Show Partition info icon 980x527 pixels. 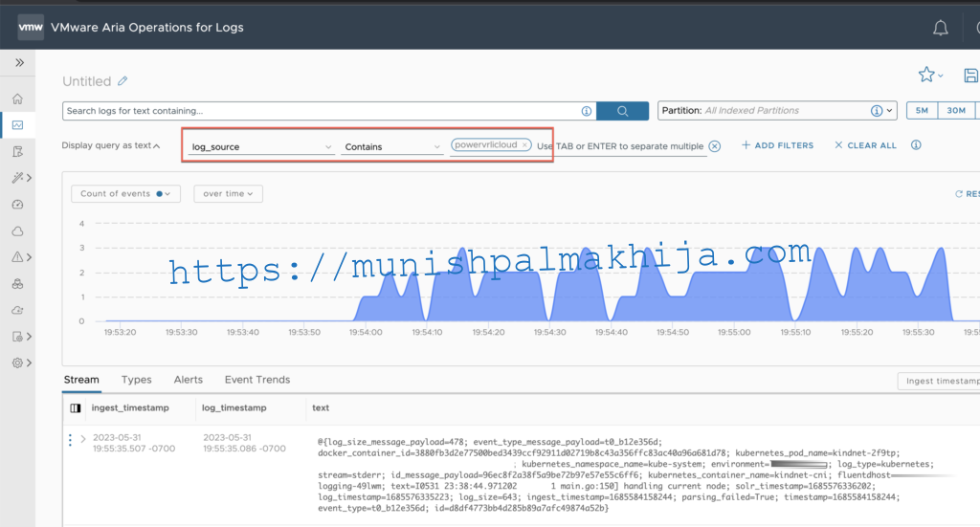coord(877,111)
